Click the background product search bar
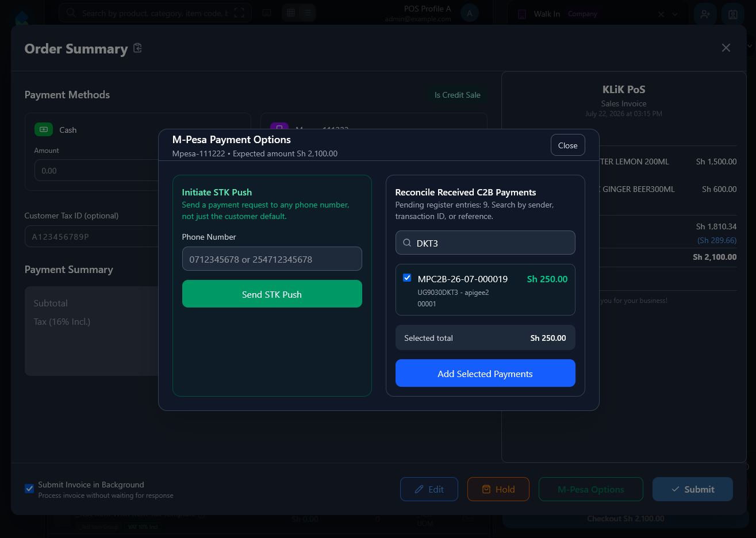756x538 pixels. click(x=155, y=13)
